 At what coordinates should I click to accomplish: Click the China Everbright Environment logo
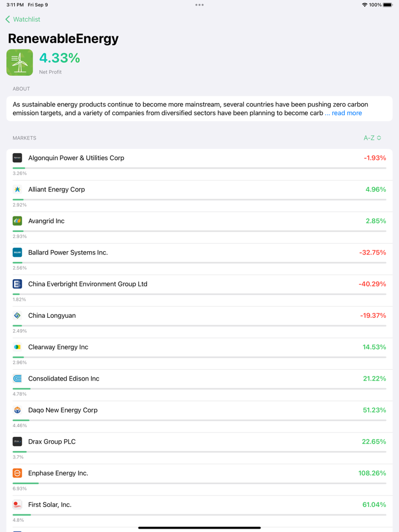click(17, 284)
